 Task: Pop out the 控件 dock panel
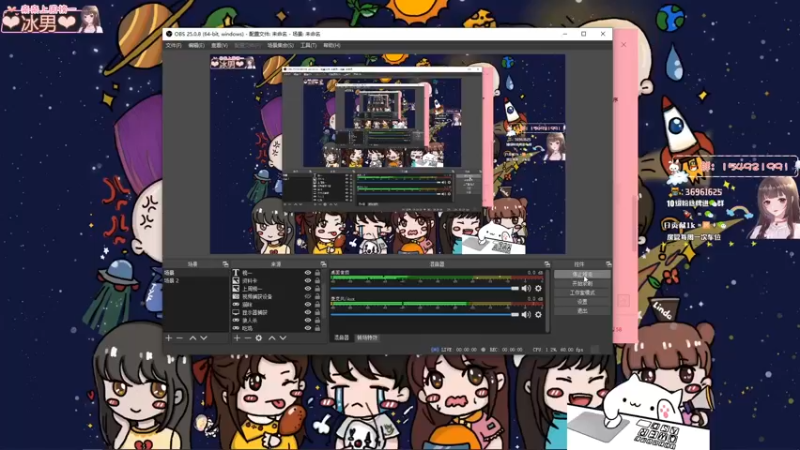pyautogui.click(x=608, y=264)
